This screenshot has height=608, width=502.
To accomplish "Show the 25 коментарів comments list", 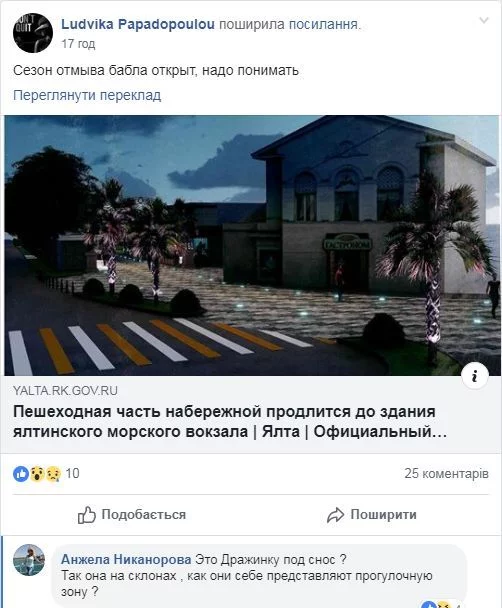I will click(x=446, y=473).
